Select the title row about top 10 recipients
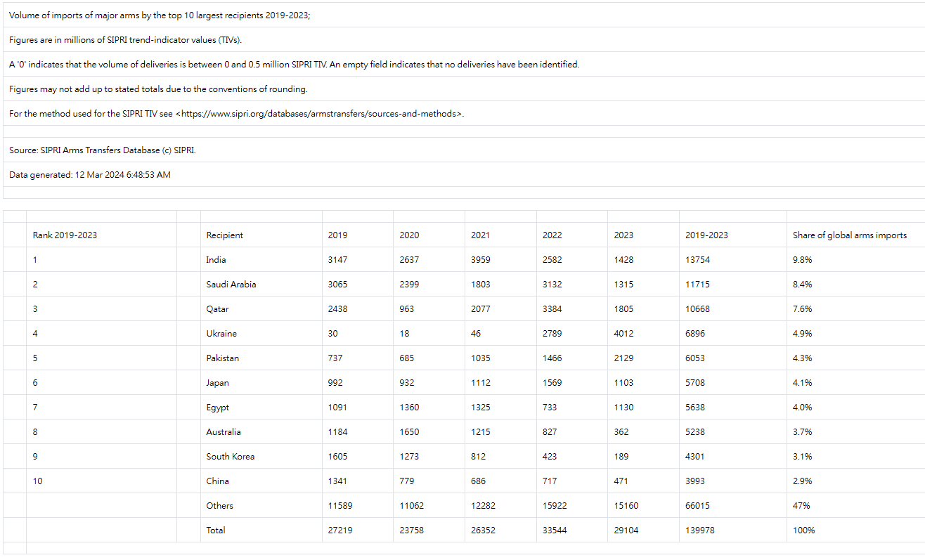The height and width of the screenshot is (560, 925). (160, 15)
